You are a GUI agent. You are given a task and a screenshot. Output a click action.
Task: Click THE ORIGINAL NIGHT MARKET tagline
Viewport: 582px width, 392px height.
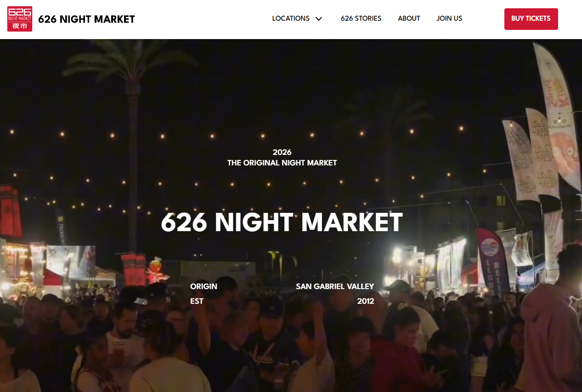[282, 163]
